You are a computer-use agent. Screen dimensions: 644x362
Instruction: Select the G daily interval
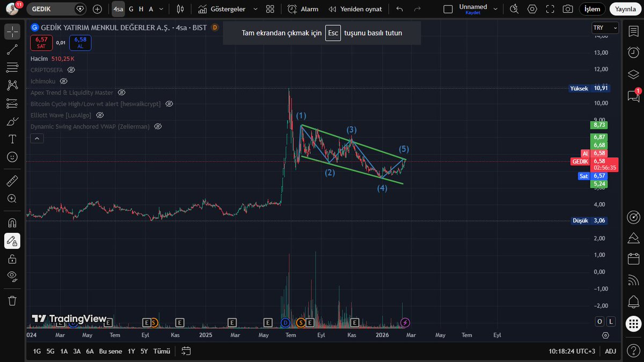(x=131, y=9)
